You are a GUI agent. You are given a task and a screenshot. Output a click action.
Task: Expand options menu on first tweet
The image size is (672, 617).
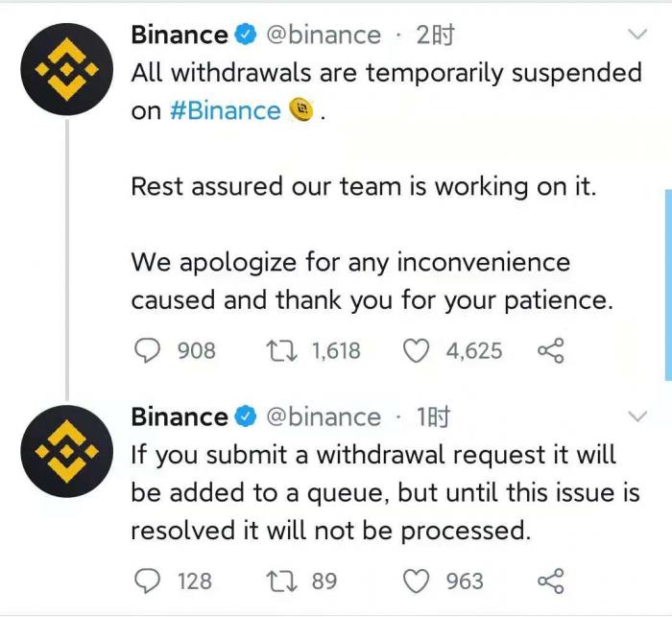coord(636,35)
